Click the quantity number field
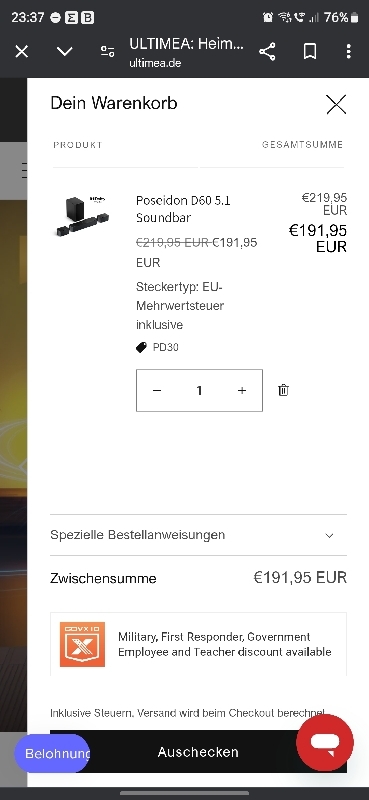The image size is (369, 800). pos(200,390)
